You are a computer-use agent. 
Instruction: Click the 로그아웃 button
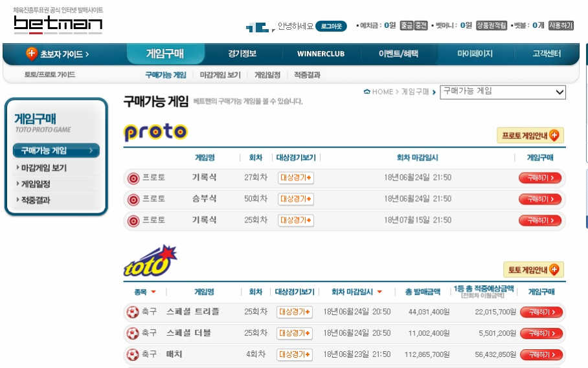click(x=331, y=26)
